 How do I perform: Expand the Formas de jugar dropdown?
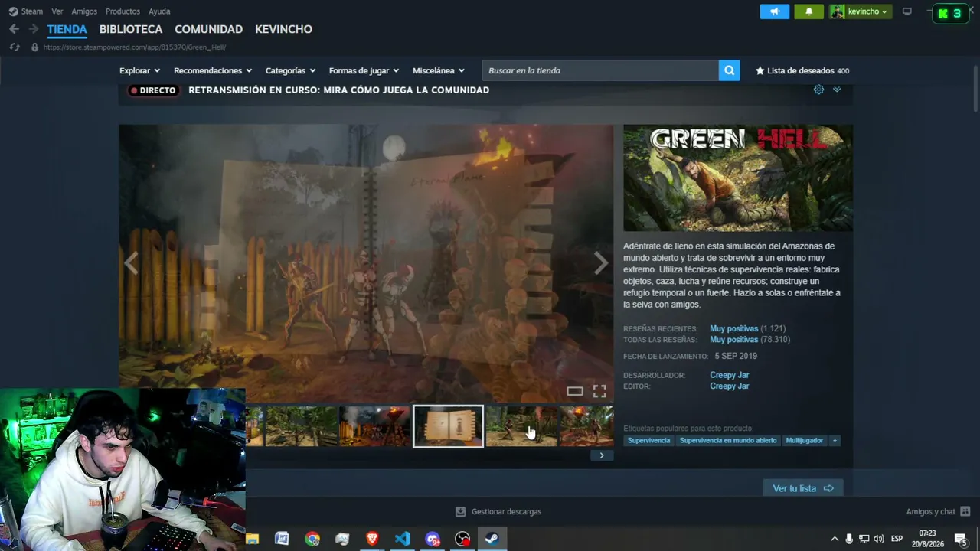pos(364,70)
